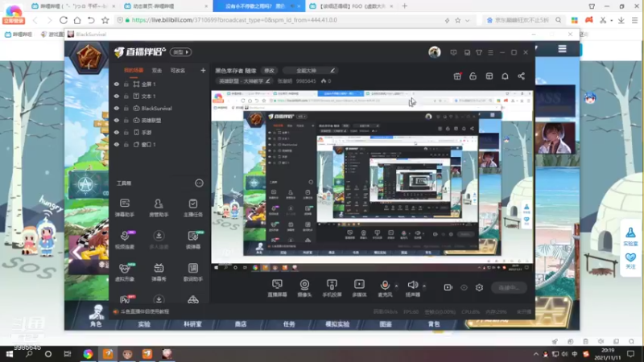The width and height of the screenshot is (644, 362).
Task: Switch to the first scene tab (我的场景)
Action: click(134, 71)
